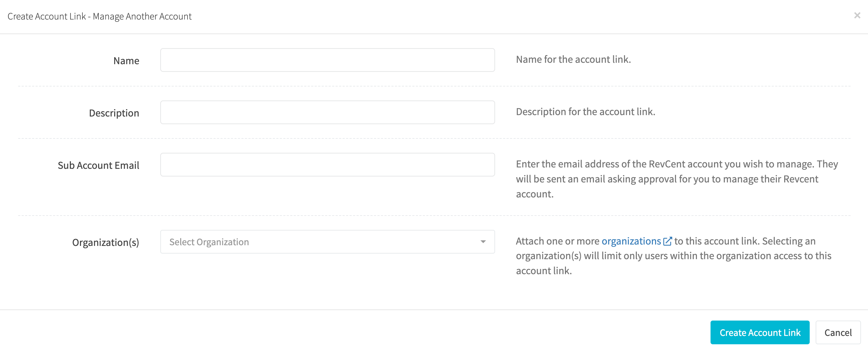The width and height of the screenshot is (868, 353).
Task: Cancel the account link creation
Action: click(838, 332)
